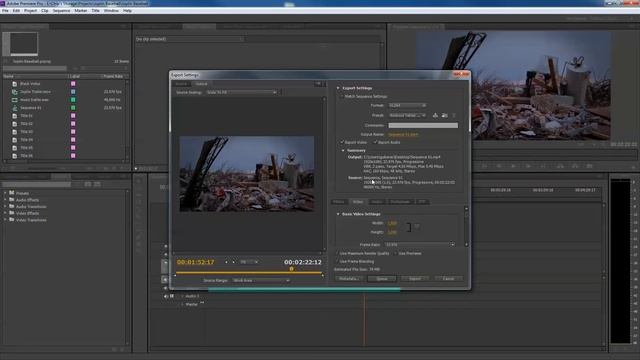Click the Comments input field

(423, 125)
